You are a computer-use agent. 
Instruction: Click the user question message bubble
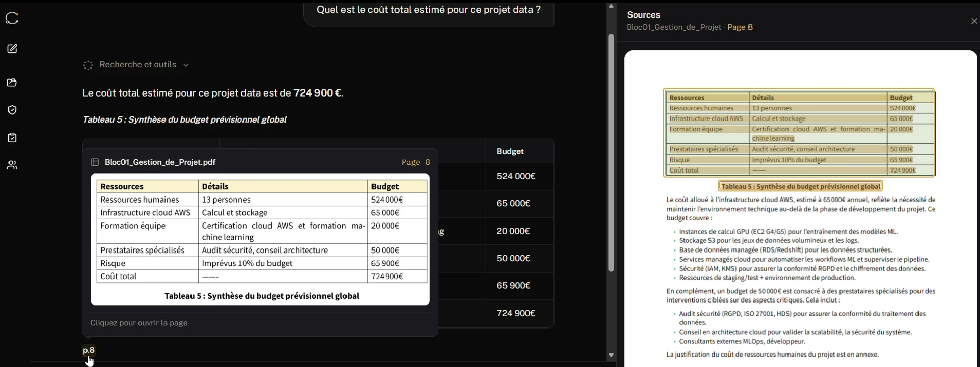pos(429,13)
